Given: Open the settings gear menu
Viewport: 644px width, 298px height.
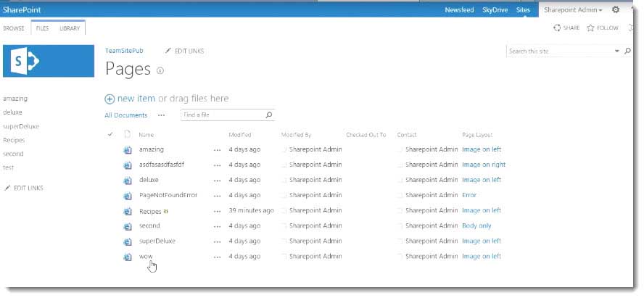Looking at the screenshot, I should [615, 9].
